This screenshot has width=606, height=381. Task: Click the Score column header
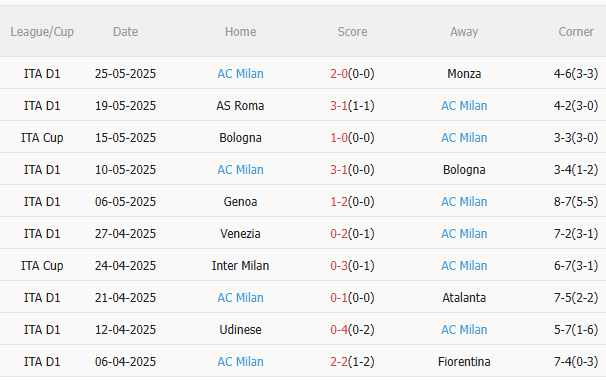[x=352, y=32]
